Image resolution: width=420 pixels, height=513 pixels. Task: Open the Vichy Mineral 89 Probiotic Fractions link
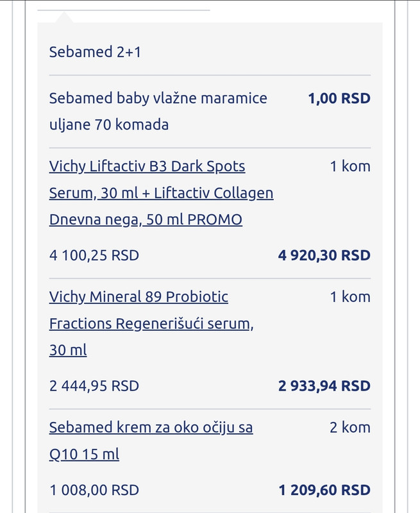pyautogui.click(x=139, y=298)
